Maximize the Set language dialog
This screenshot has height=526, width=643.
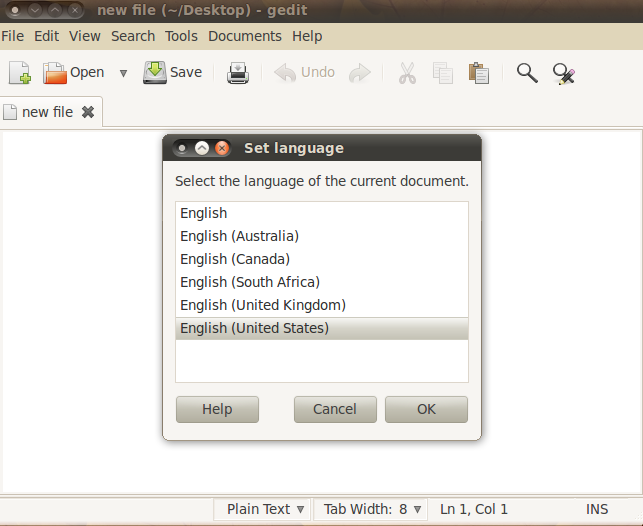pos(202,148)
